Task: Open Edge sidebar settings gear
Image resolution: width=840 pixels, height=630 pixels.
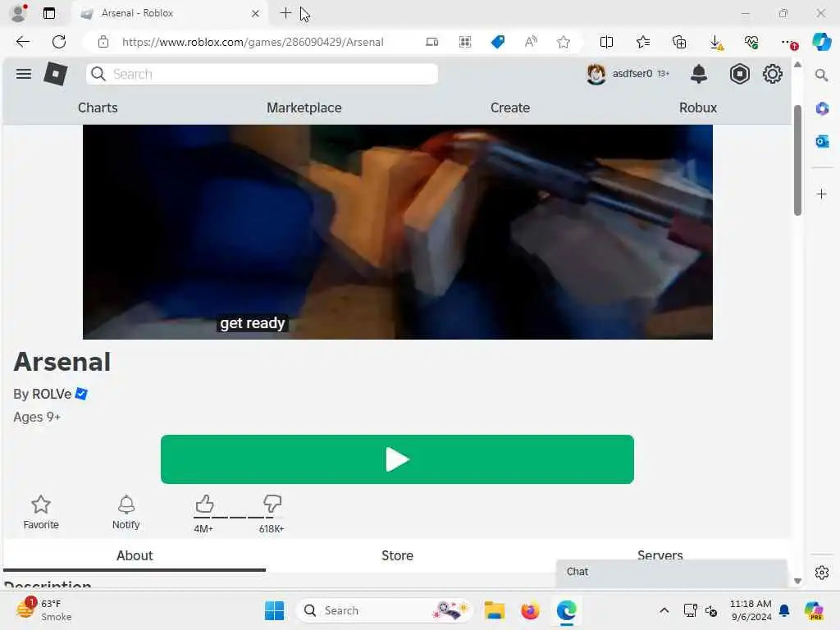Action: pos(822,573)
